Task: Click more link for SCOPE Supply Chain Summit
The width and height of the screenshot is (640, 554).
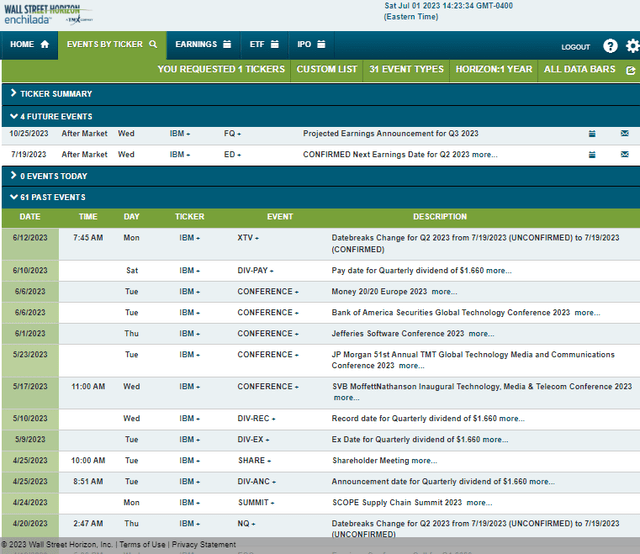Action: click(479, 503)
